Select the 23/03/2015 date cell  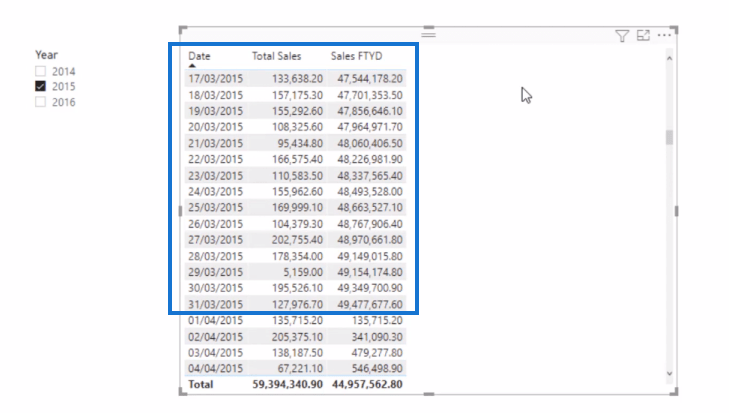coord(215,175)
